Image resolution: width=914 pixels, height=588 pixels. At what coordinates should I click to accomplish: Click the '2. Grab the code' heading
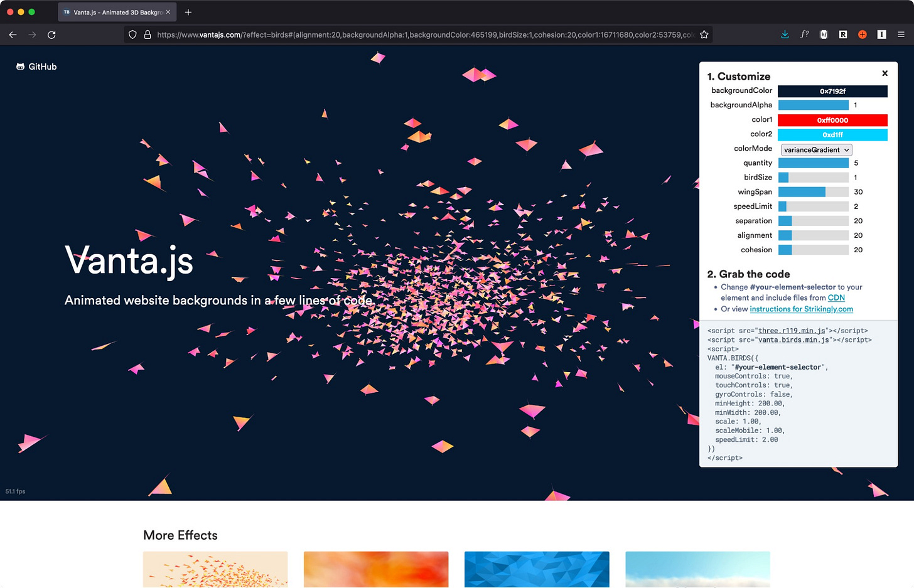click(x=748, y=274)
